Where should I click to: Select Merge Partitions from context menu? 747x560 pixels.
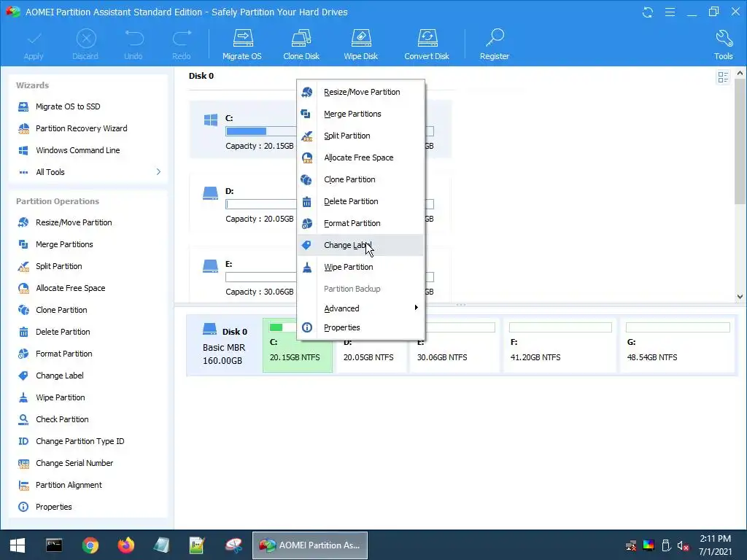point(360,114)
